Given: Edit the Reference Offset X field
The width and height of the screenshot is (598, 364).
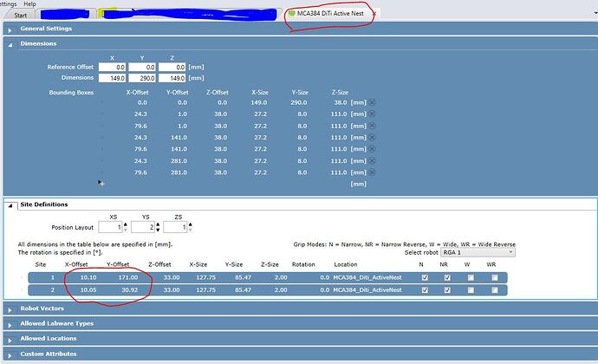Looking at the screenshot, I should click(x=112, y=67).
